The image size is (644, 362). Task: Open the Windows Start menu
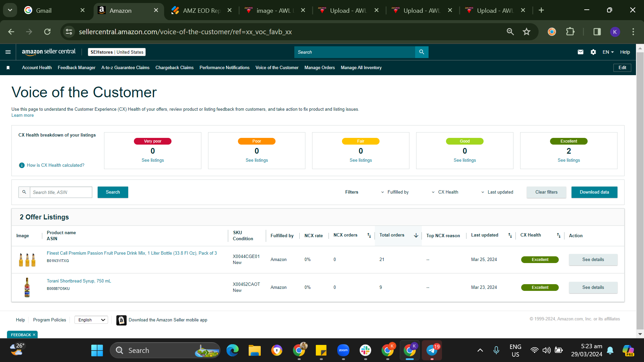(x=97, y=351)
